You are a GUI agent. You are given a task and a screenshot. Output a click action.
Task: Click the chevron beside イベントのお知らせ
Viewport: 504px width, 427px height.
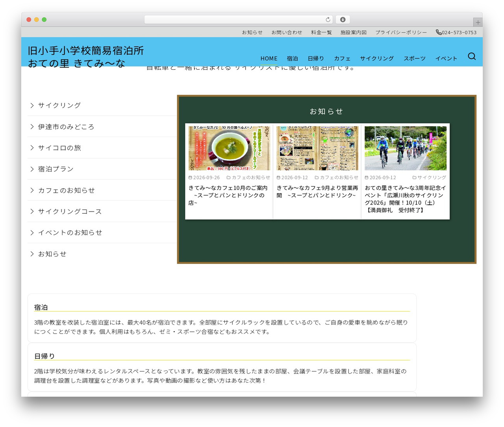pos(32,233)
